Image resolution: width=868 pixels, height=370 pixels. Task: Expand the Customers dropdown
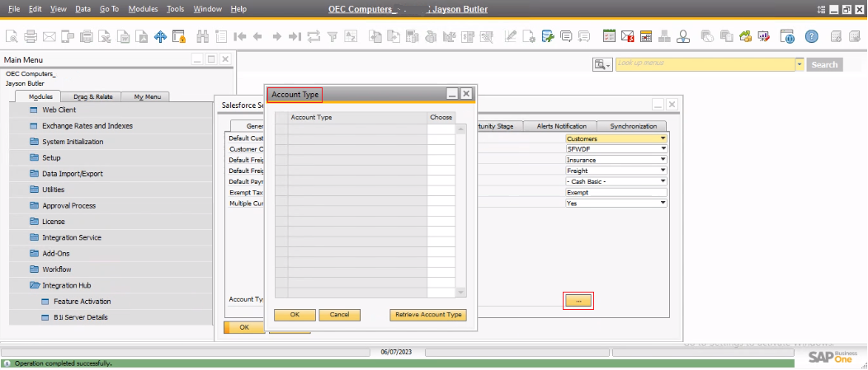[663, 138]
